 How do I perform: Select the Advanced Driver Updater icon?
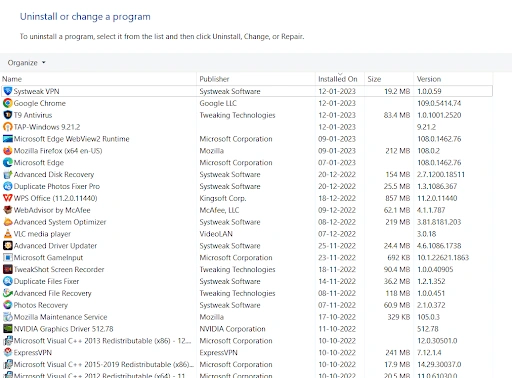pos(8,246)
